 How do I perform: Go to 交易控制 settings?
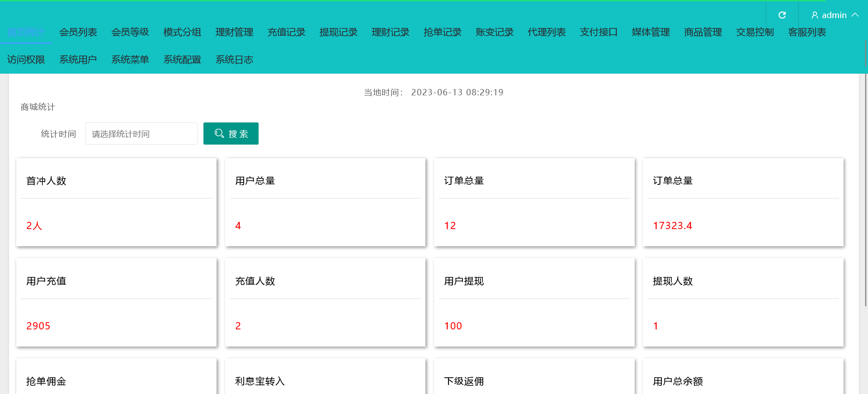(x=755, y=32)
